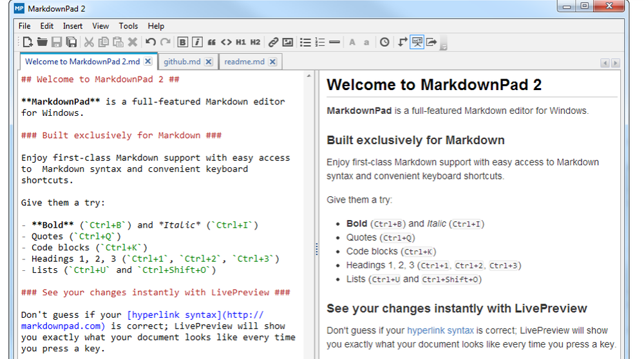The height and width of the screenshot is (359, 644).
Task: Convert text to lowercase
Action: click(366, 42)
